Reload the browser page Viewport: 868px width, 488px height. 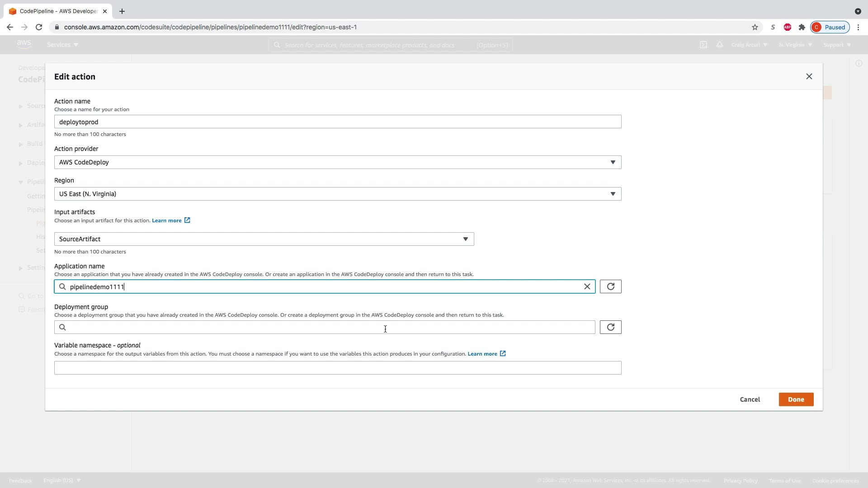39,27
